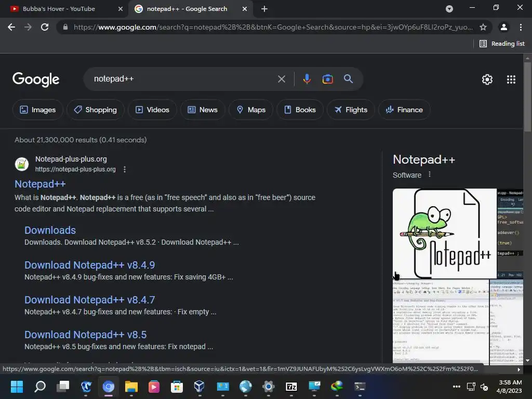This screenshot has width=532, height=399.
Task: Open 7-Zip from the taskbar
Action: pos(291,387)
